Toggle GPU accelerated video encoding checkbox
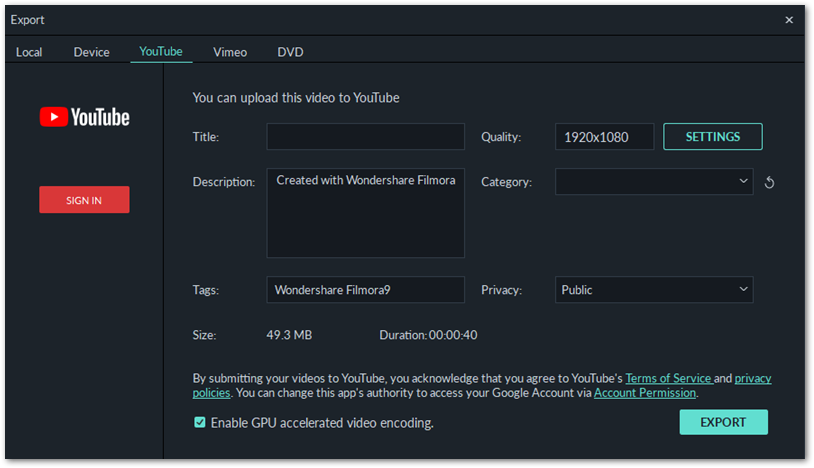Screen dimensions: 814x468 (x=200, y=422)
